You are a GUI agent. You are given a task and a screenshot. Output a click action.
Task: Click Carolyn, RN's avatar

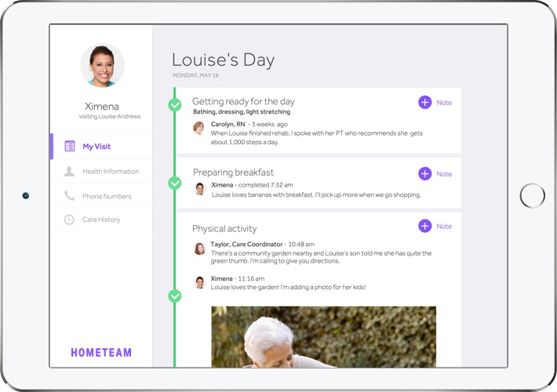coord(199,128)
